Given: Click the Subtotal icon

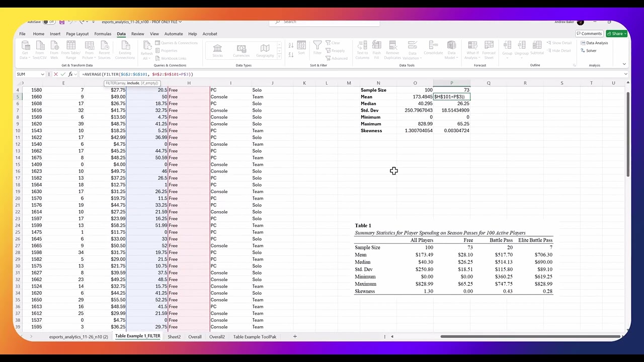Looking at the screenshot, I should [537, 46].
